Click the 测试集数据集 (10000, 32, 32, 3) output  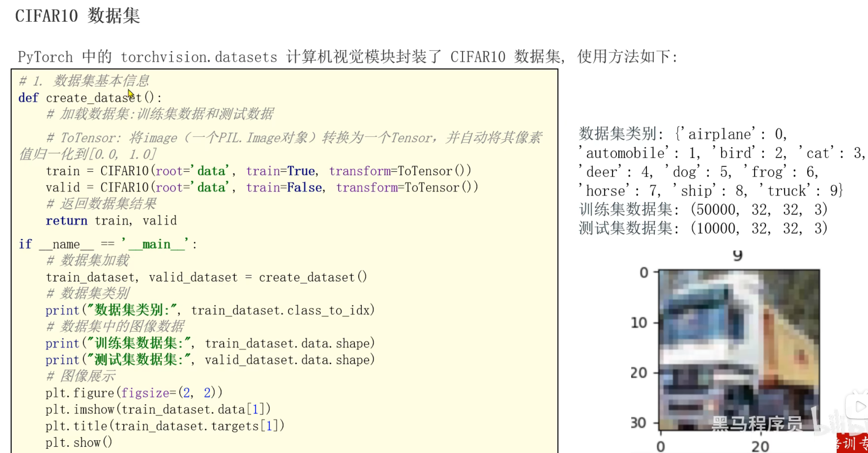click(x=703, y=229)
